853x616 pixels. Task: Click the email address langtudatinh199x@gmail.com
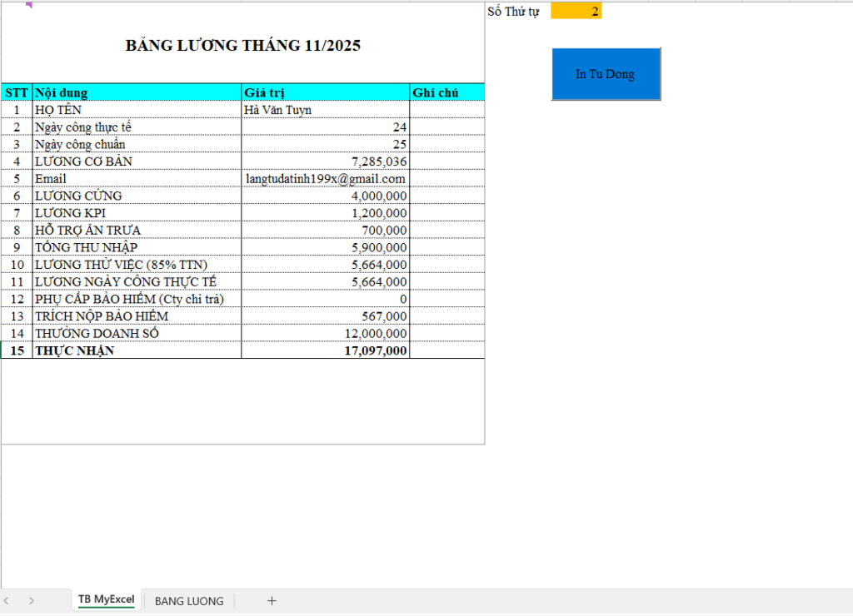(x=326, y=179)
